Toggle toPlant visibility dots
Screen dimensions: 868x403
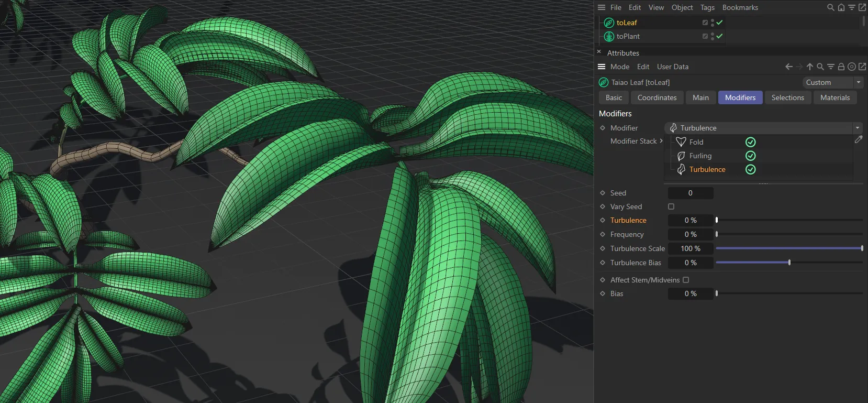click(x=713, y=36)
